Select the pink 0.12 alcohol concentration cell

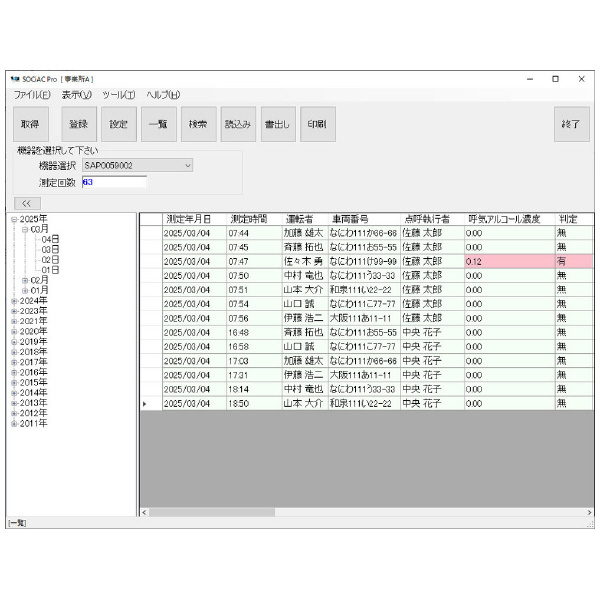[508, 261]
